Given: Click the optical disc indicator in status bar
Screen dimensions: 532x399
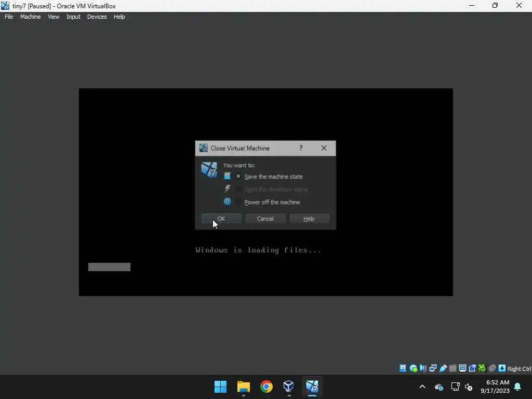Looking at the screenshot, I should 413,368.
